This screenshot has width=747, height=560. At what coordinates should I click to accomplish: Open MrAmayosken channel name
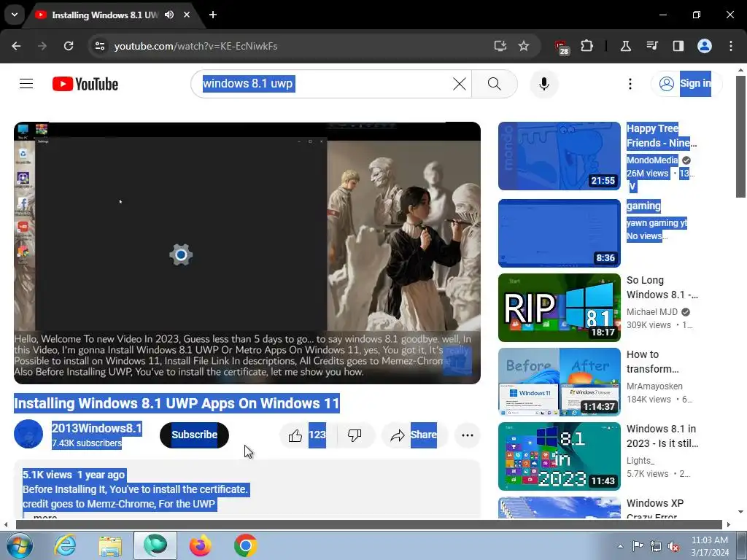pyautogui.click(x=654, y=386)
